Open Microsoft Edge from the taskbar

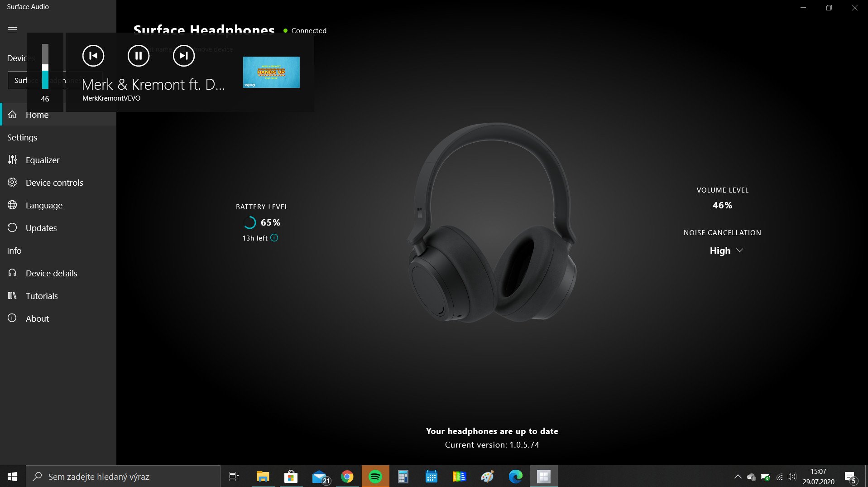[x=515, y=477]
